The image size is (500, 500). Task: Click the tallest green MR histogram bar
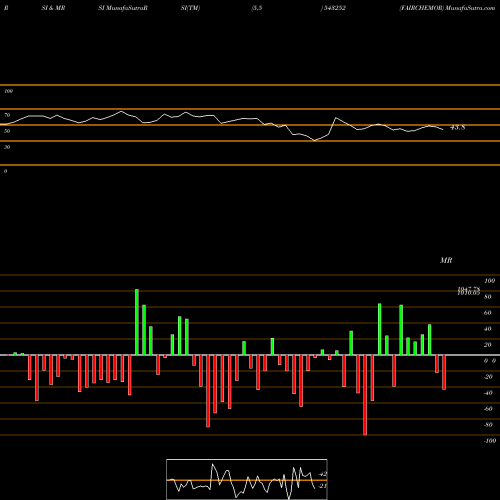click(x=137, y=322)
